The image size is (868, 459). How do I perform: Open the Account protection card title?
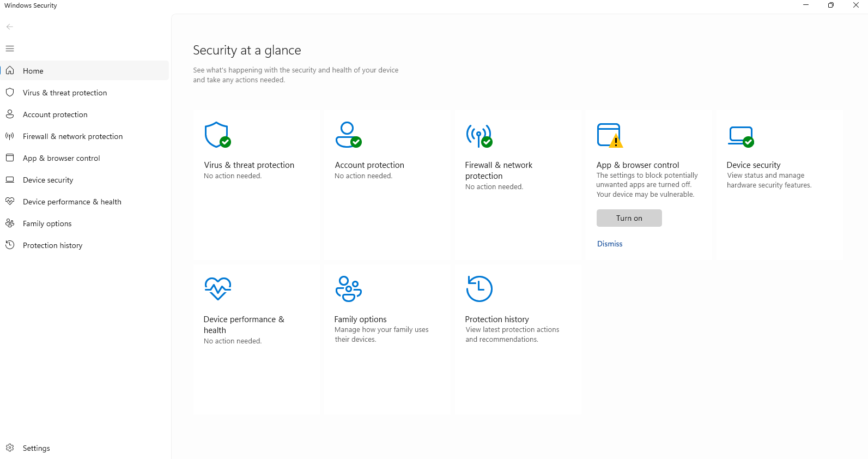pyautogui.click(x=369, y=165)
